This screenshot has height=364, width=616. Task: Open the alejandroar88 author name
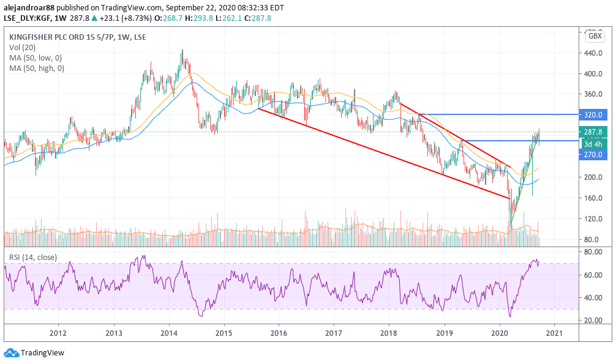(29, 7)
